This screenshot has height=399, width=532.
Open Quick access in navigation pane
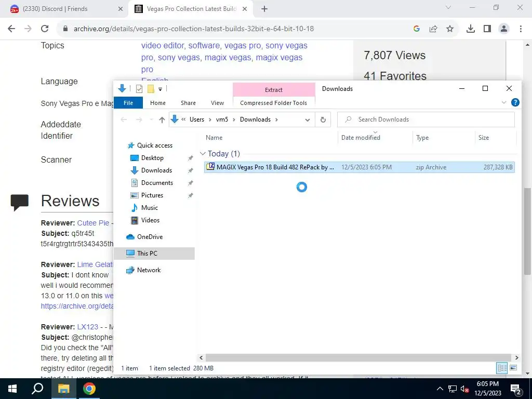pos(155,145)
